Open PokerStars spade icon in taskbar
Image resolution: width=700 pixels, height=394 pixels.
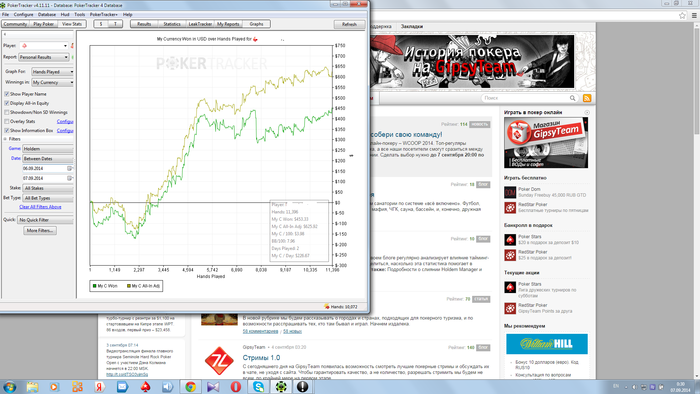[x=146, y=387]
